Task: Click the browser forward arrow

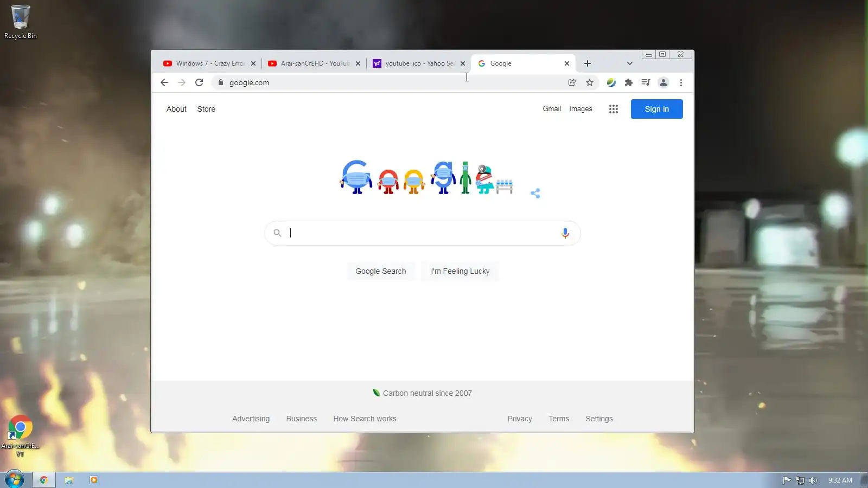Action: 182,82
